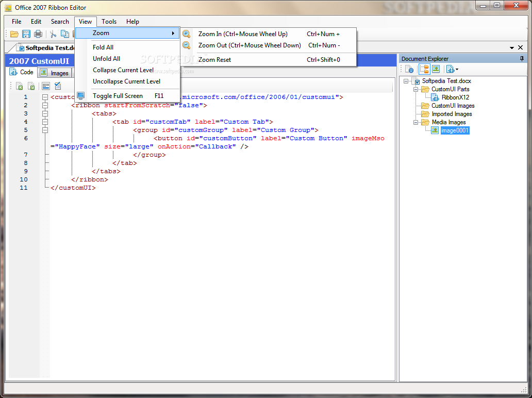Click the first code toolbar icon with green arrow
The width and height of the screenshot is (532, 398).
20,86
